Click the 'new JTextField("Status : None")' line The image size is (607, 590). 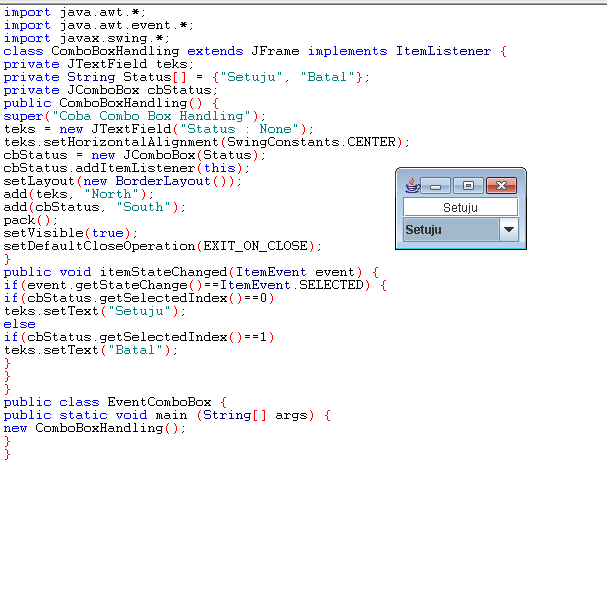tap(159, 129)
